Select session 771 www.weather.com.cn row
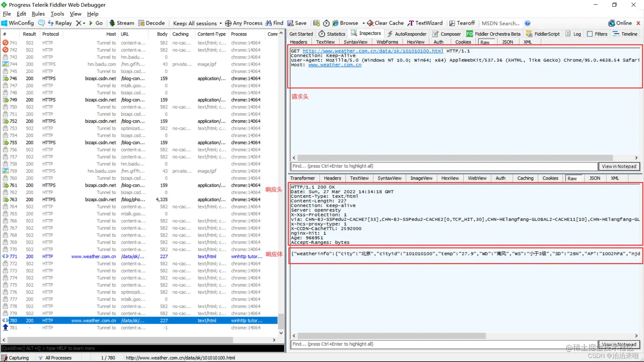Image resolution: width=644 pixels, height=362 pixels. [x=140, y=257]
